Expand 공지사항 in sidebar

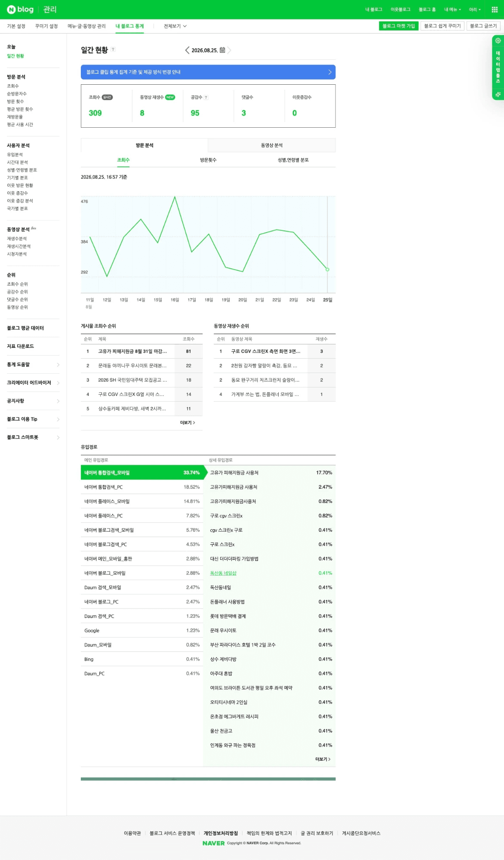point(33,401)
